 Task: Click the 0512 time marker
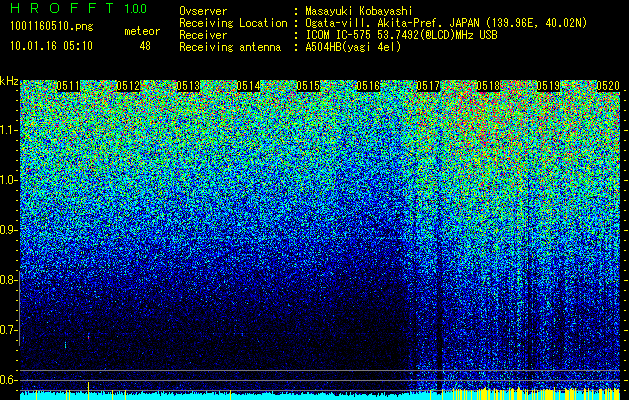pos(128,86)
